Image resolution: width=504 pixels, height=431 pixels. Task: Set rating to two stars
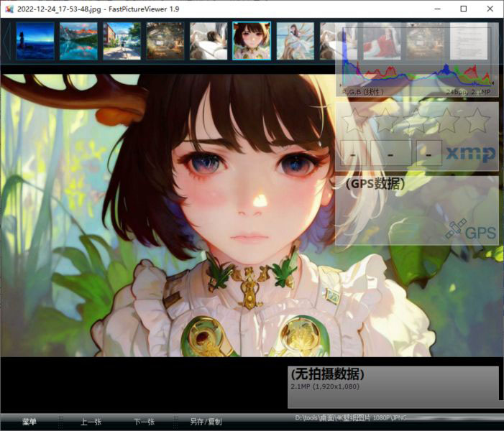coord(385,121)
